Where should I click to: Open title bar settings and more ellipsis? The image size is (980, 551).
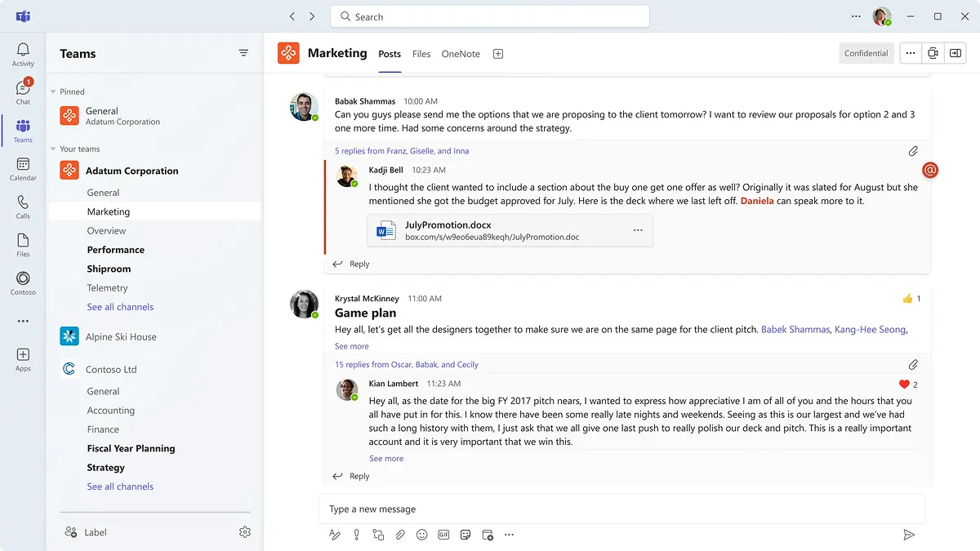856,16
